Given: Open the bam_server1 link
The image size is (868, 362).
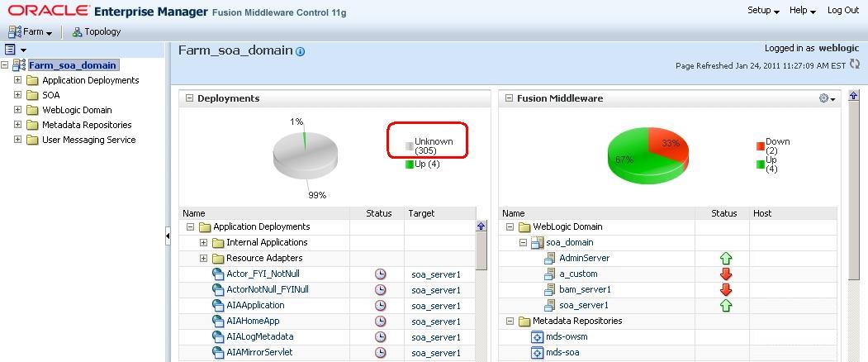Looking at the screenshot, I should click(585, 289).
